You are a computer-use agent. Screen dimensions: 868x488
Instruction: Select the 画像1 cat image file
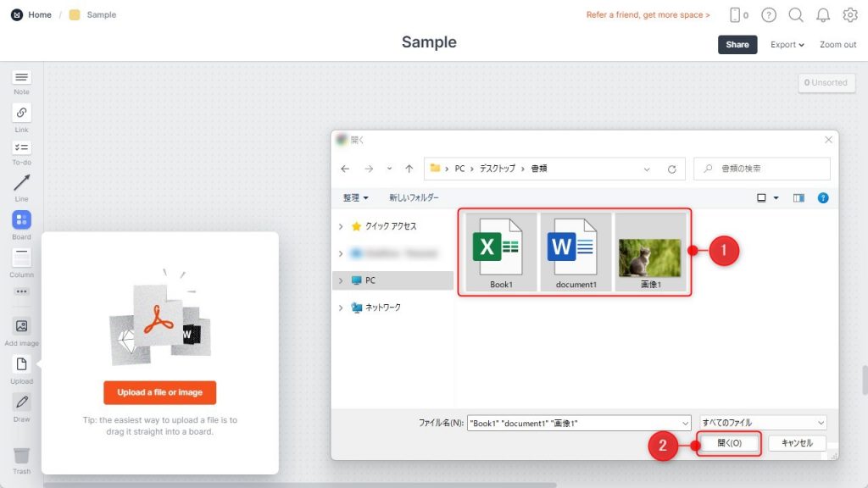coord(650,252)
